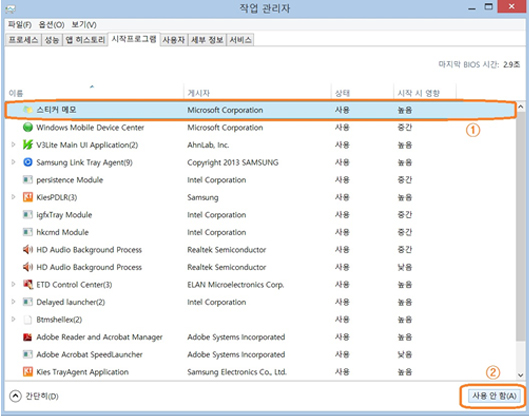Open the 파일(F) menu
532x417 pixels.
[19, 25]
